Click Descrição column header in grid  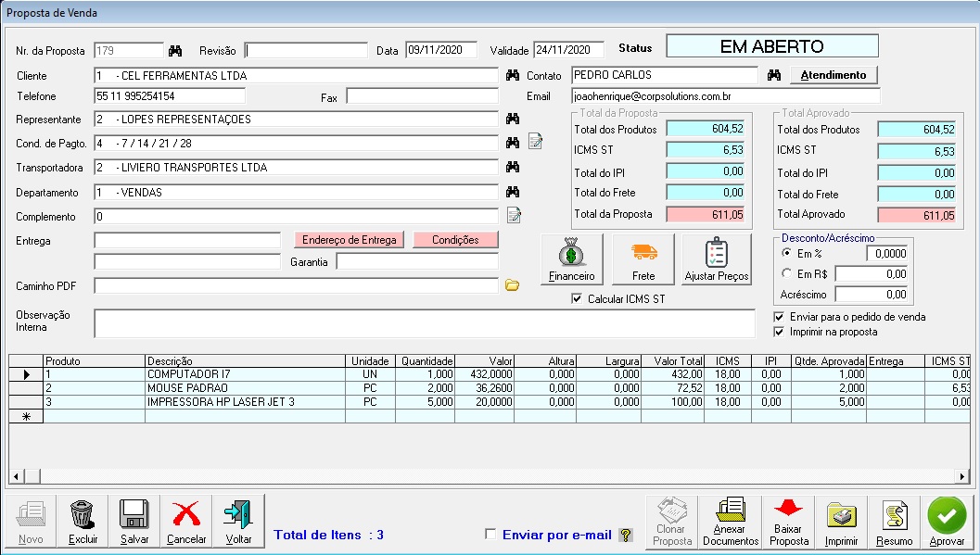pyautogui.click(x=245, y=360)
